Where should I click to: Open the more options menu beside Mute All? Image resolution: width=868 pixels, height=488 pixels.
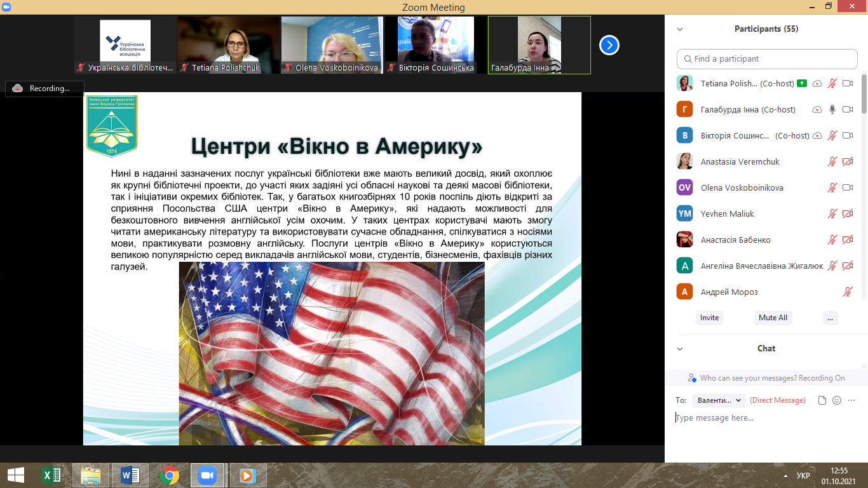pyautogui.click(x=830, y=318)
